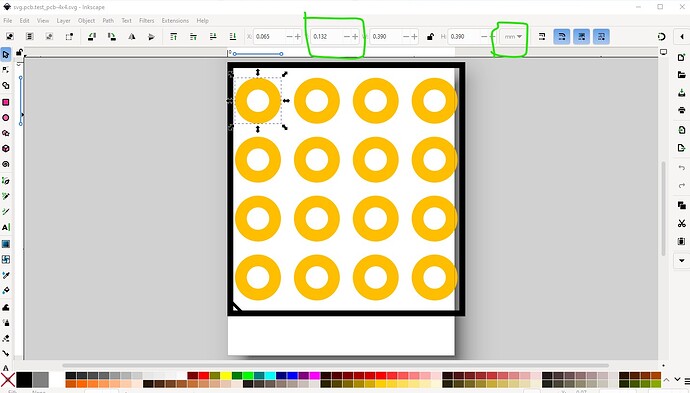
Task: Flip selection vertically
Action: tap(151, 37)
